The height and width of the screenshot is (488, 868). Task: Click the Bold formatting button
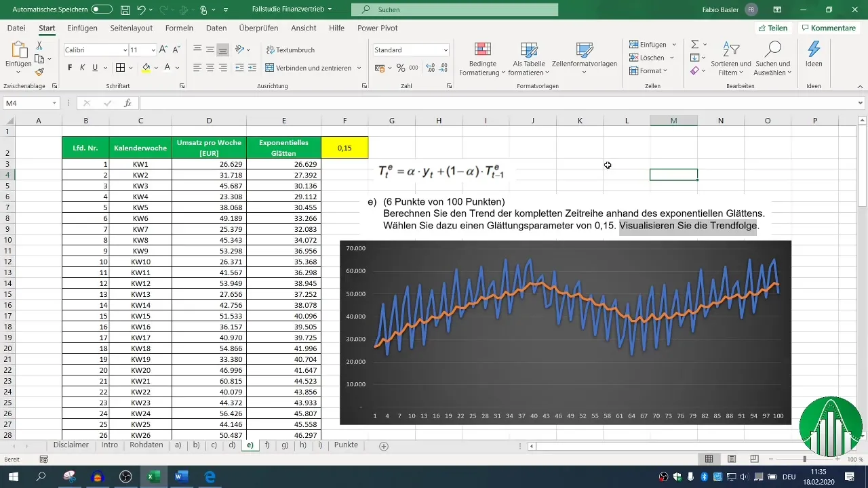click(70, 68)
